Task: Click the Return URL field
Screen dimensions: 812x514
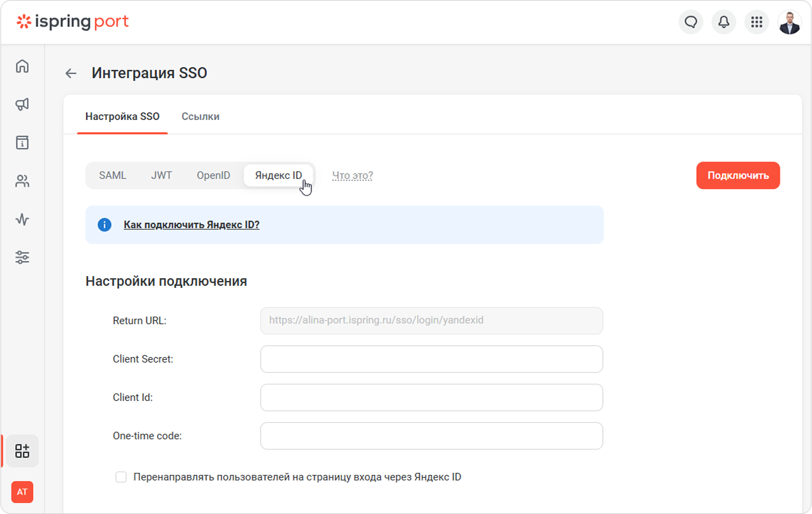Action: 431,321
